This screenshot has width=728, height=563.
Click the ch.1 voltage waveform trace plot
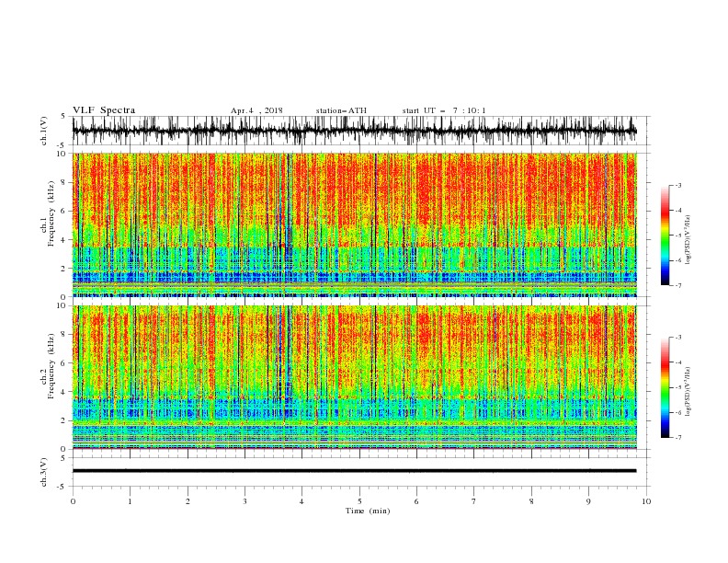[355, 131]
